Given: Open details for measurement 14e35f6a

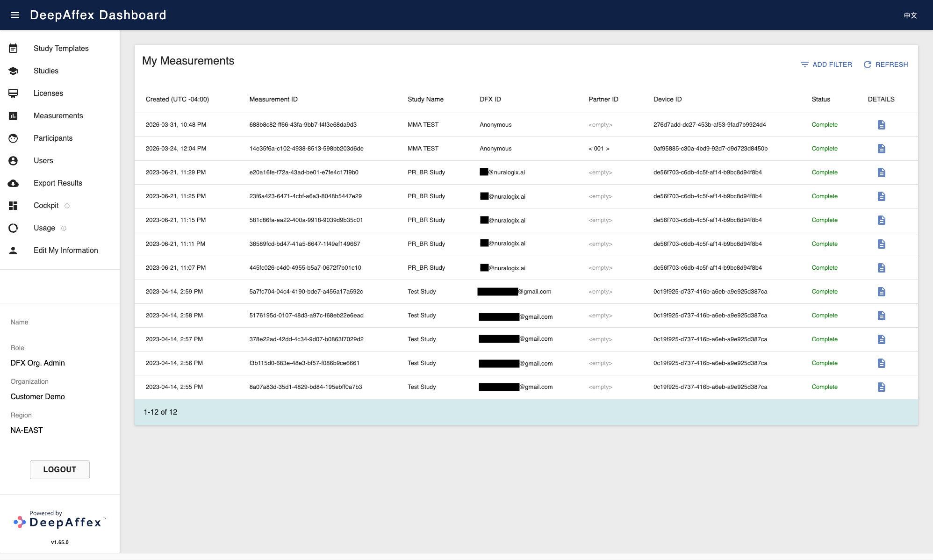Looking at the screenshot, I should click(x=881, y=149).
